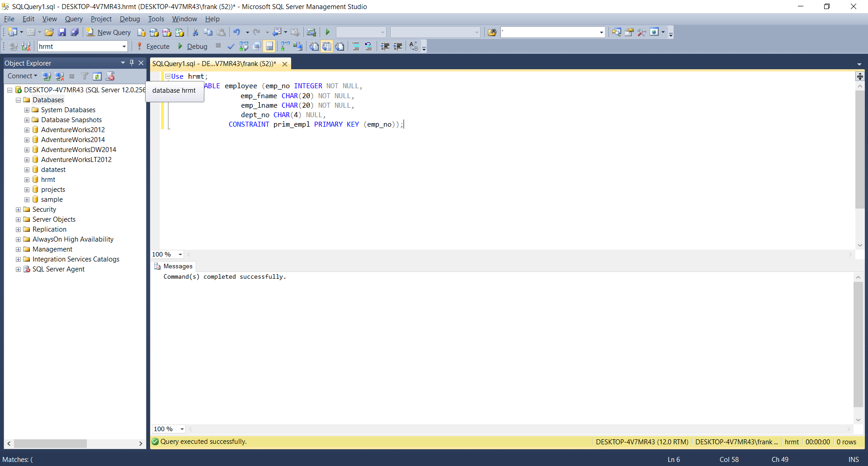
Task: Expand the hrmt database node
Action: [x=27, y=180]
